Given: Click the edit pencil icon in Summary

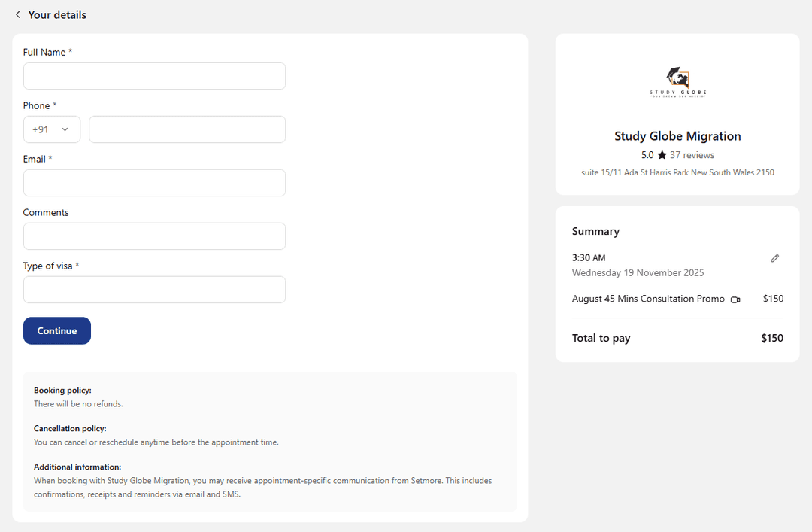Looking at the screenshot, I should (775, 258).
